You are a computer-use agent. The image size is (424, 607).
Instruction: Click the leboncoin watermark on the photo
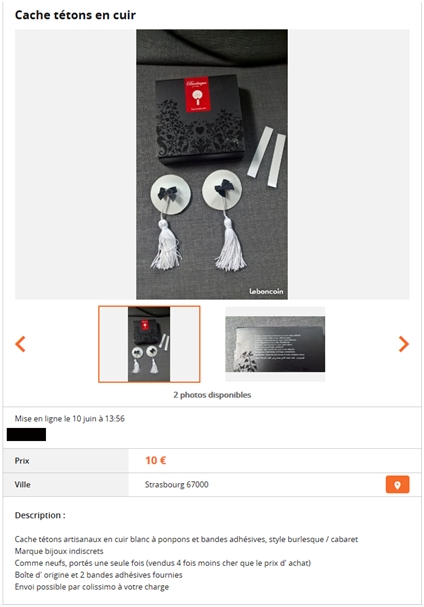click(x=266, y=291)
